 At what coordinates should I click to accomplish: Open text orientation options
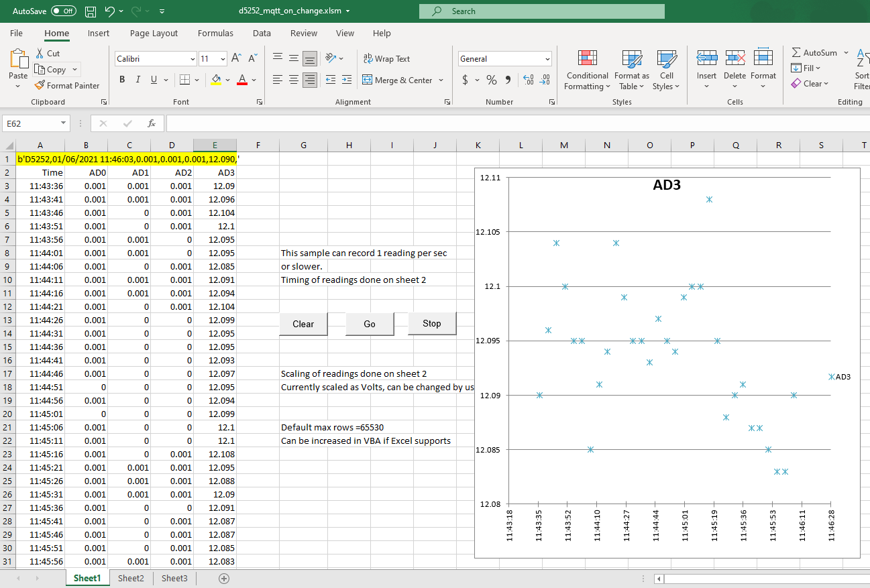click(333, 58)
